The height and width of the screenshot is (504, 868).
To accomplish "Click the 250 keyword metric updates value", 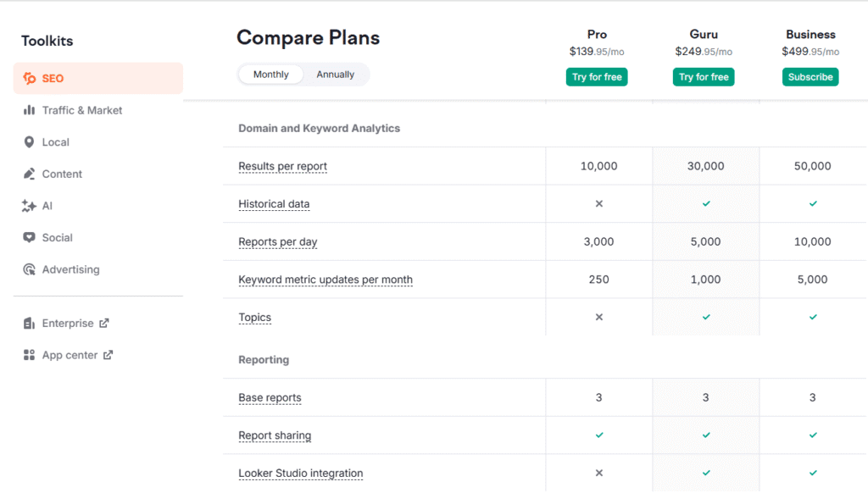I will (599, 280).
